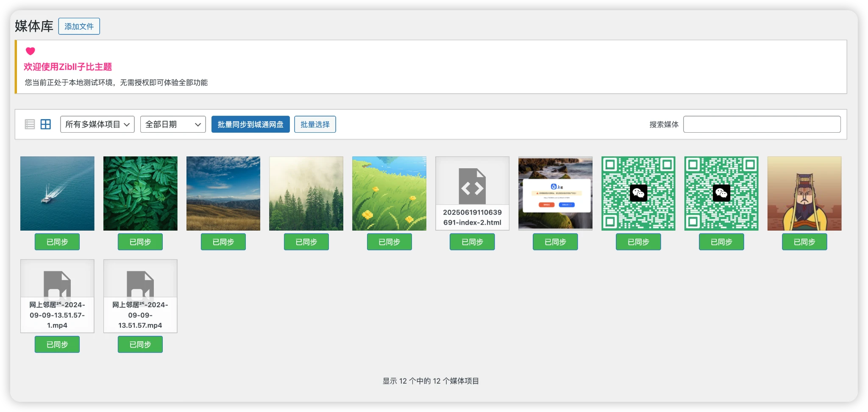Expand the 所有多媒体项目 filter dropdown

tap(97, 124)
